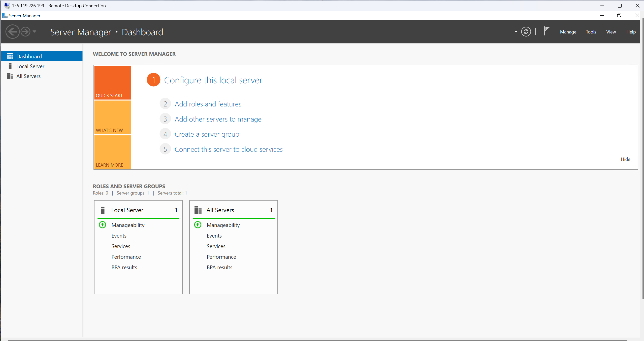Open the breadcrumb arrow after Server Manager
Screen dimensions: 644x341
pos(116,32)
